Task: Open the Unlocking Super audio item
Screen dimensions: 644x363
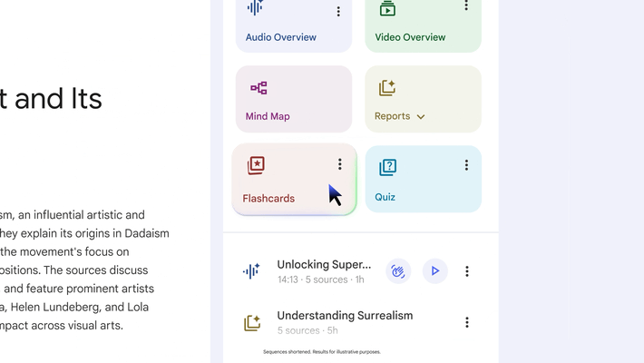Action: [324, 265]
